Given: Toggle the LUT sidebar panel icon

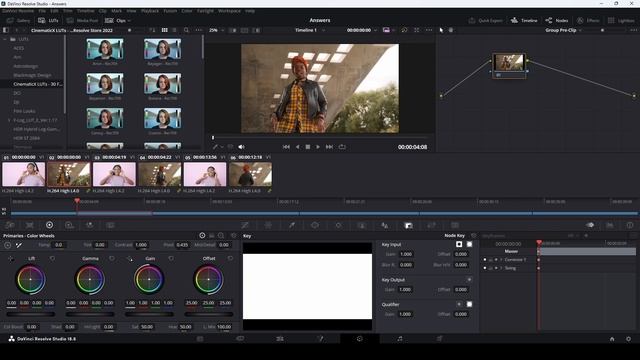Looking at the screenshot, I should point(6,30).
